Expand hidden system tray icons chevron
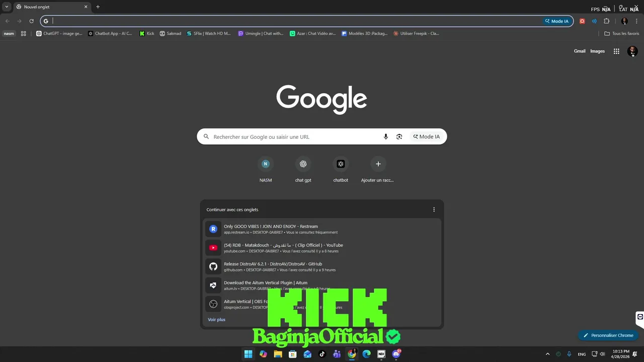Image resolution: width=644 pixels, height=362 pixels. point(548,354)
